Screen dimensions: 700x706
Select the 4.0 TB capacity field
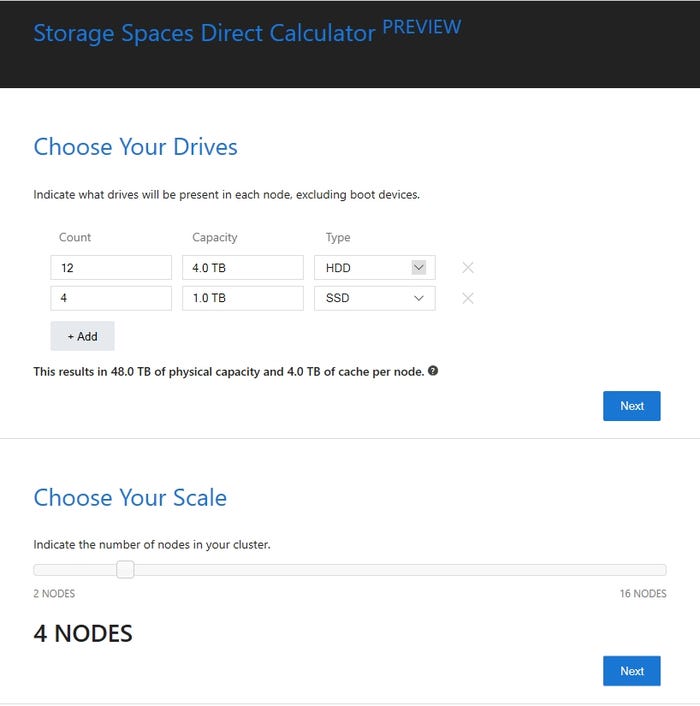click(x=242, y=268)
